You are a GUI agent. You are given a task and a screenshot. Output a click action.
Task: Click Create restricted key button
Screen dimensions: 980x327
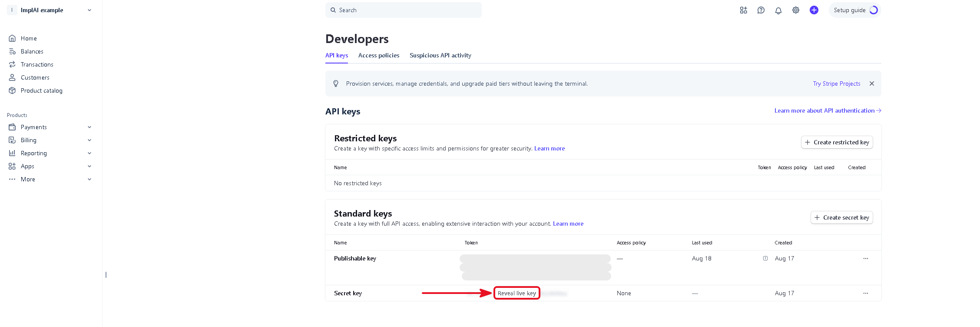pyautogui.click(x=837, y=142)
